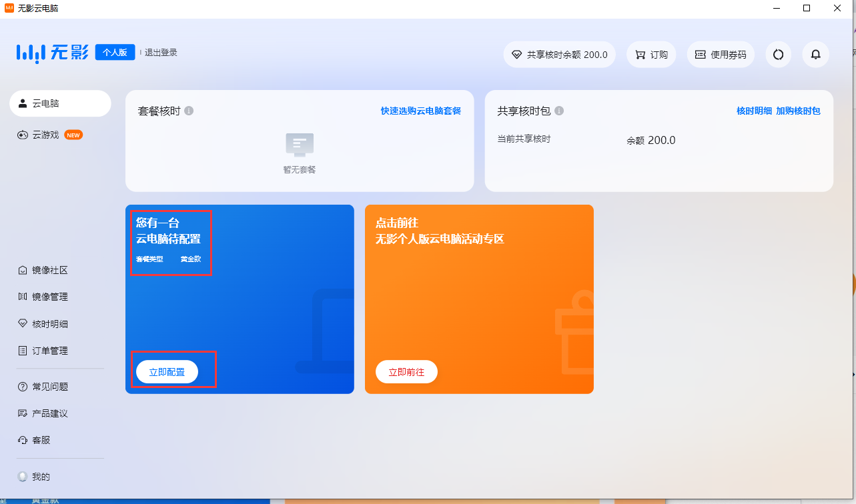Click the 加购核时包 link
Screen dimensions: 856x504
point(798,111)
